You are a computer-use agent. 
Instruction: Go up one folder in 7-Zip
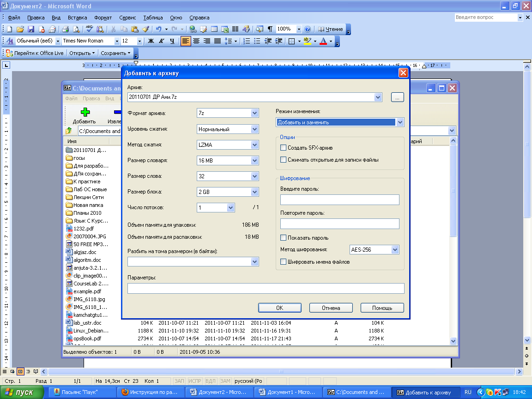point(69,131)
